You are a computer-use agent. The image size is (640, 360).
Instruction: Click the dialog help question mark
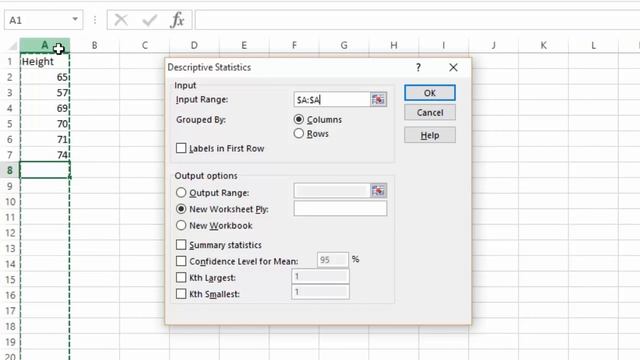(x=418, y=67)
